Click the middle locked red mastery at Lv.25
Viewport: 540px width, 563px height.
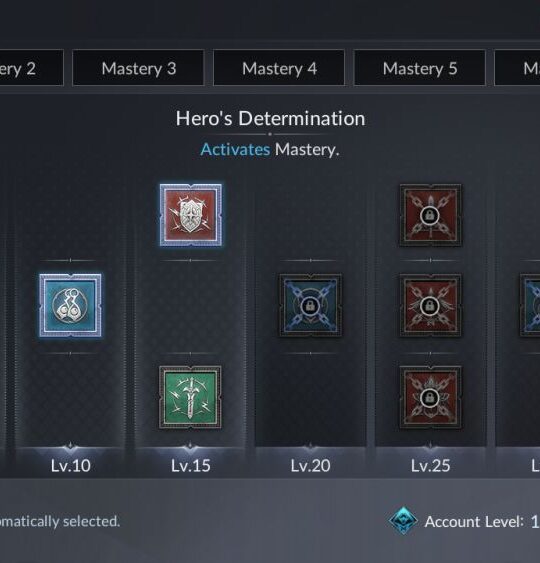[x=430, y=305]
